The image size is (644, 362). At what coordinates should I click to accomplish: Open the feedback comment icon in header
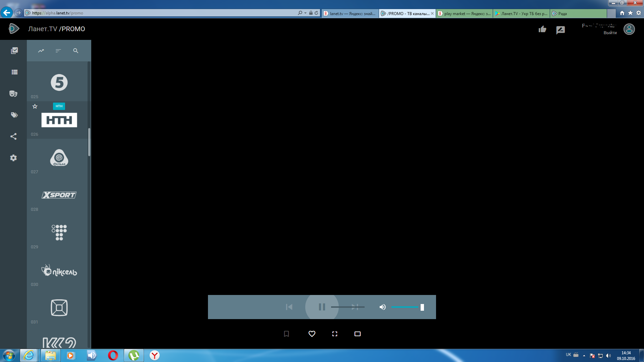[560, 30]
